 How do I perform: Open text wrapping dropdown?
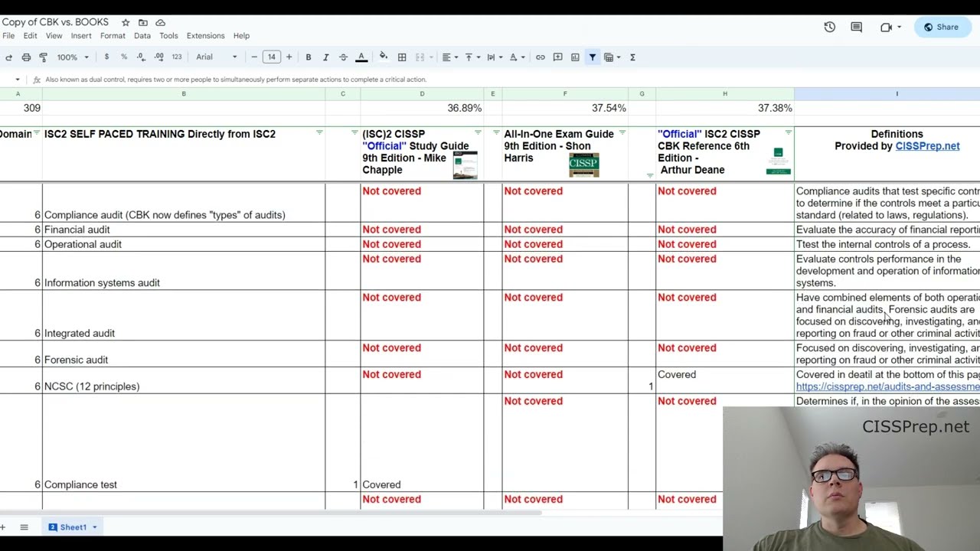click(494, 57)
